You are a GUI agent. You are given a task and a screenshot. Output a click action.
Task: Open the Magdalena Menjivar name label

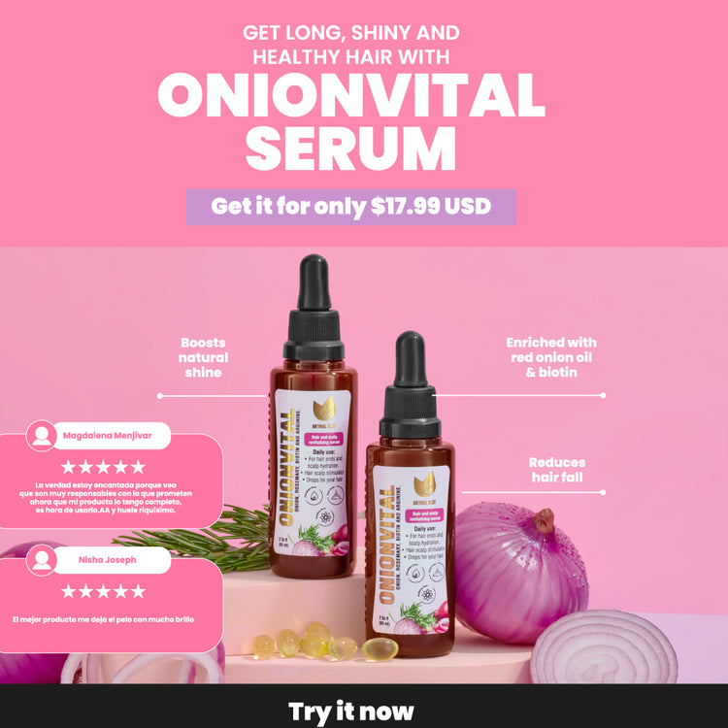click(x=107, y=436)
